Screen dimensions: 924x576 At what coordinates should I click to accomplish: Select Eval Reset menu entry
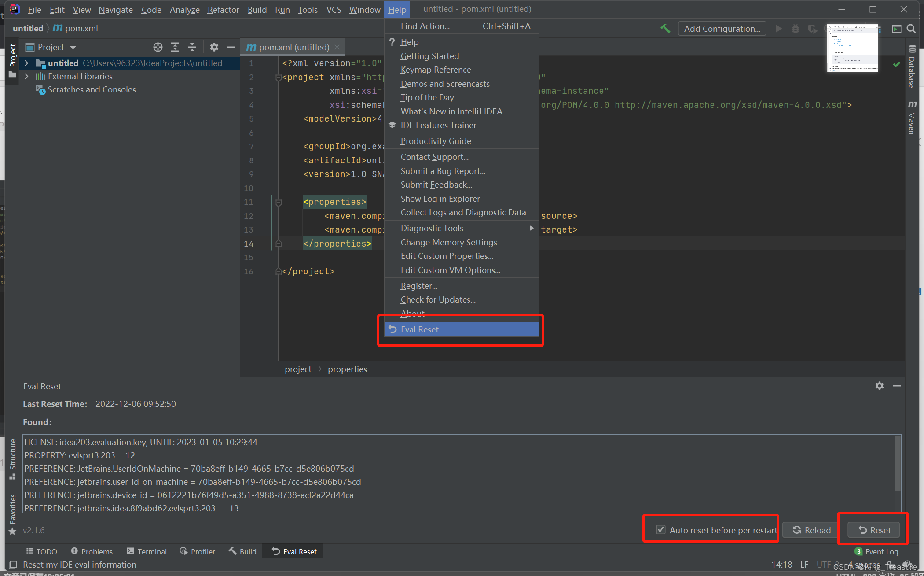(461, 329)
